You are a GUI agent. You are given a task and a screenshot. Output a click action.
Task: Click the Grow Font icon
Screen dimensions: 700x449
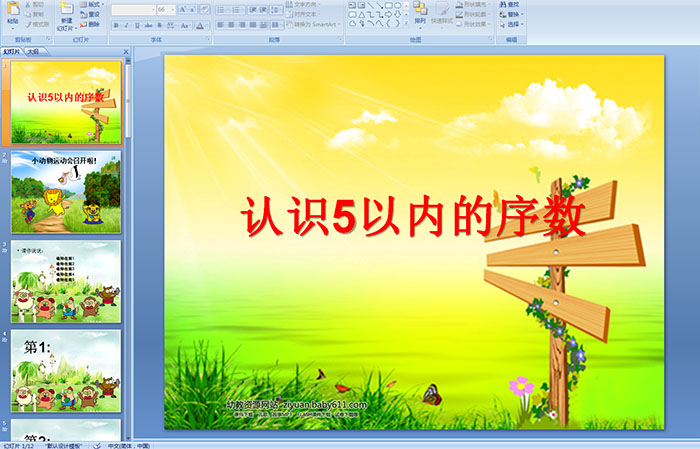click(x=183, y=9)
